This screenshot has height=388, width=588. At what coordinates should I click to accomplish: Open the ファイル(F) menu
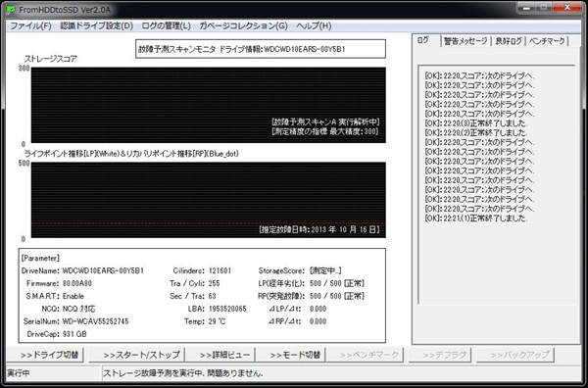[30, 25]
